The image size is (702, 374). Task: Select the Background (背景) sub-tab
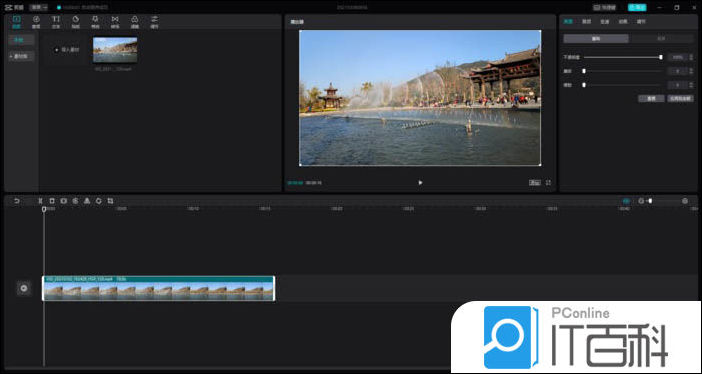661,39
